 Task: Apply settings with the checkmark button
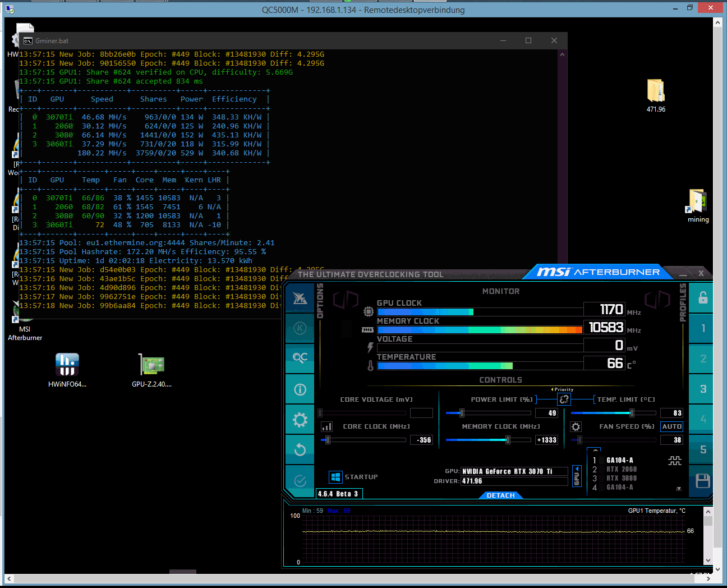point(300,480)
